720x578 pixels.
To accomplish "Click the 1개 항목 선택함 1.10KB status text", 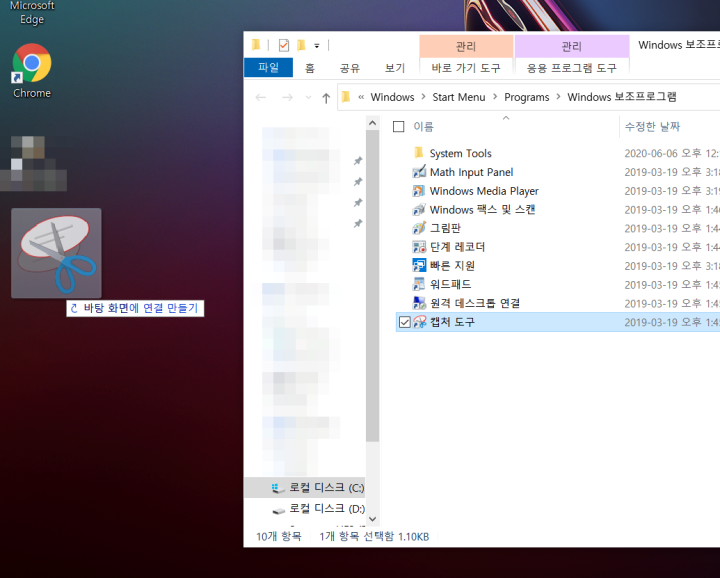I will coord(374,536).
